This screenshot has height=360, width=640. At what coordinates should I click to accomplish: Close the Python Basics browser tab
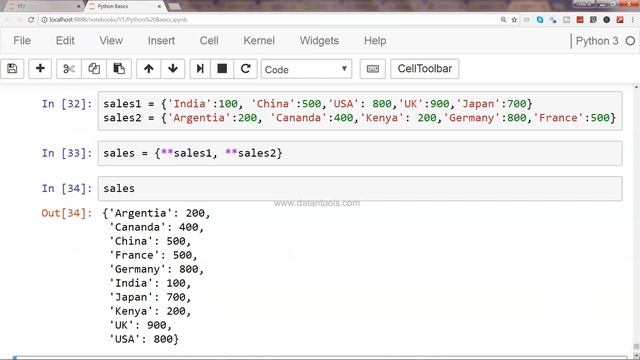[x=159, y=6]
